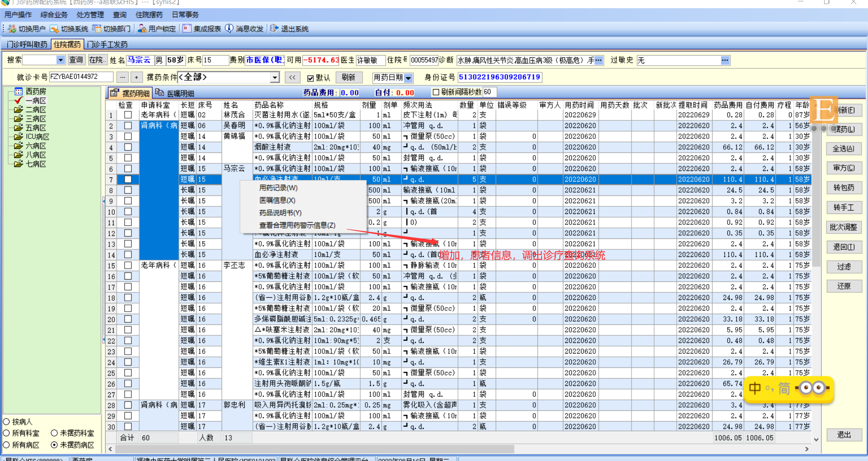Click the 审方(C) button
The width and height of the screenshot is (868, 461).
[844, 168]
